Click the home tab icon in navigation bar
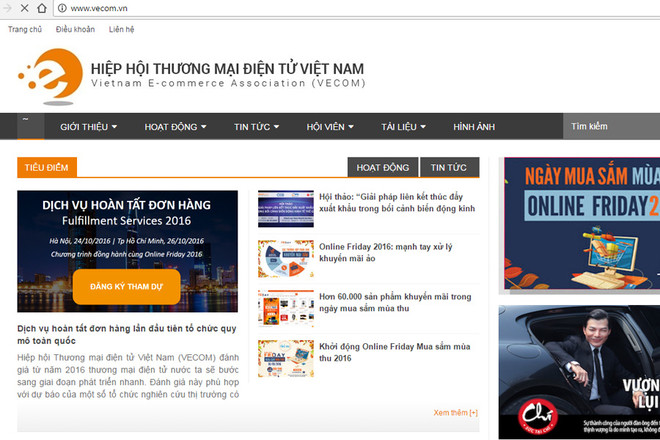 click(31, 126)
